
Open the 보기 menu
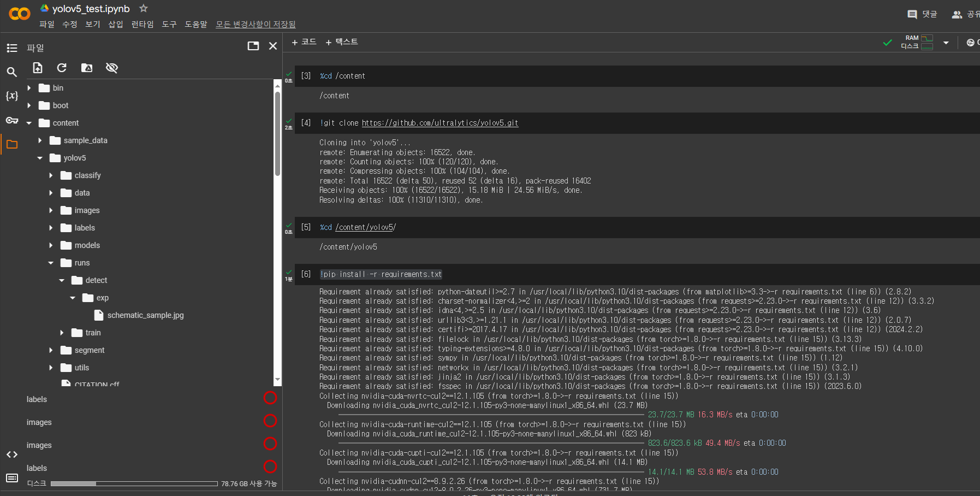[x=93, y=24]
